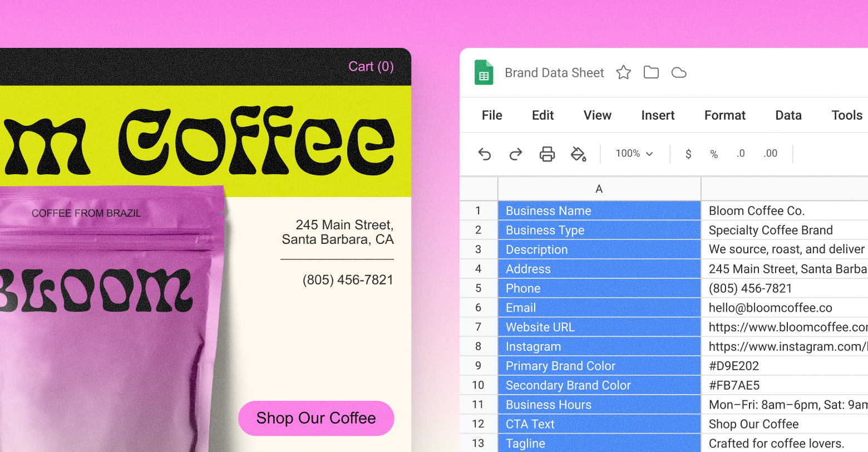Format as currency with dollar icon
Screen dimensions: 868x452
point(688,154)
